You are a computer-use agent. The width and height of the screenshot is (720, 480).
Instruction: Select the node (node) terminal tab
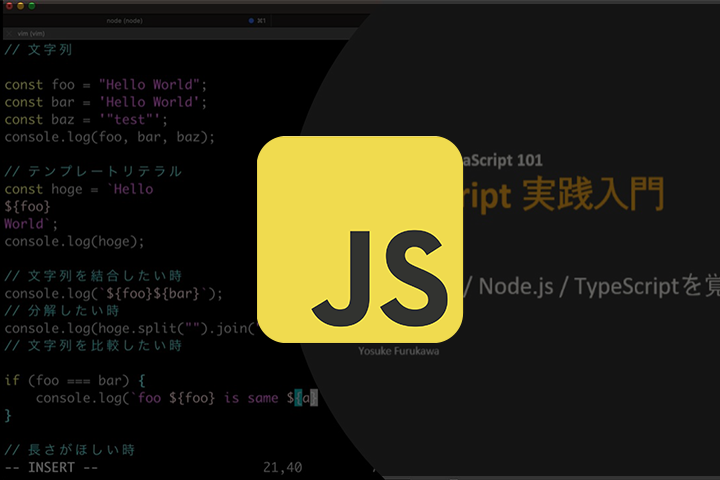(x=124, y=21)
